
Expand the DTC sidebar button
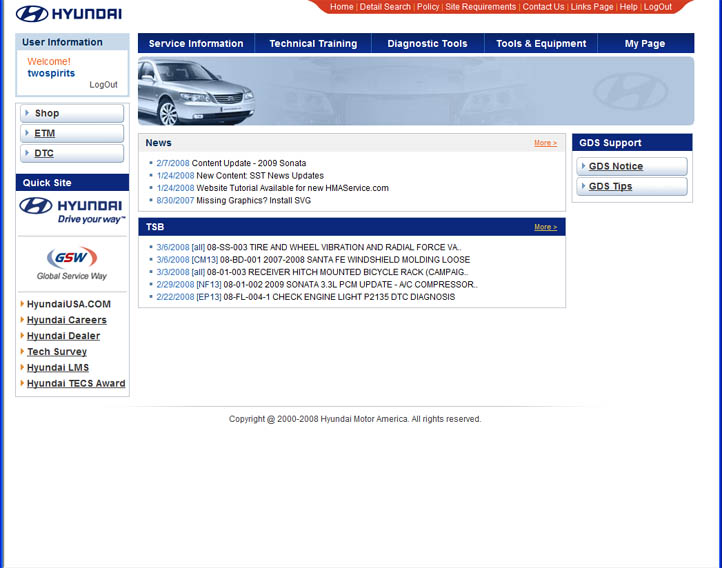click(x=72, y=153)
